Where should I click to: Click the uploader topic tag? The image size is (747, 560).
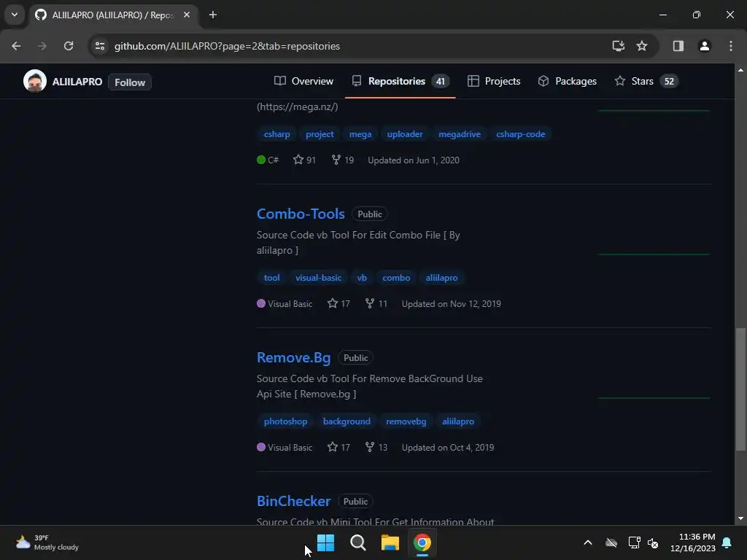tap(405, 134)
